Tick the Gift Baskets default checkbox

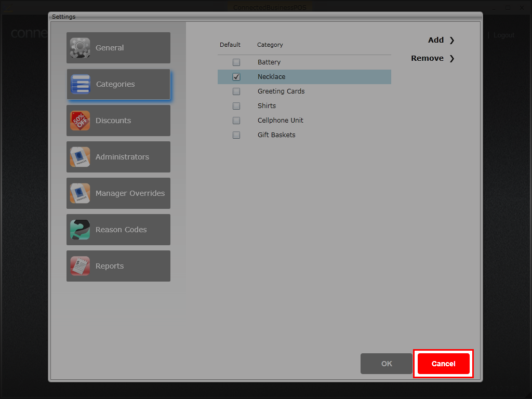pos(236,135)
